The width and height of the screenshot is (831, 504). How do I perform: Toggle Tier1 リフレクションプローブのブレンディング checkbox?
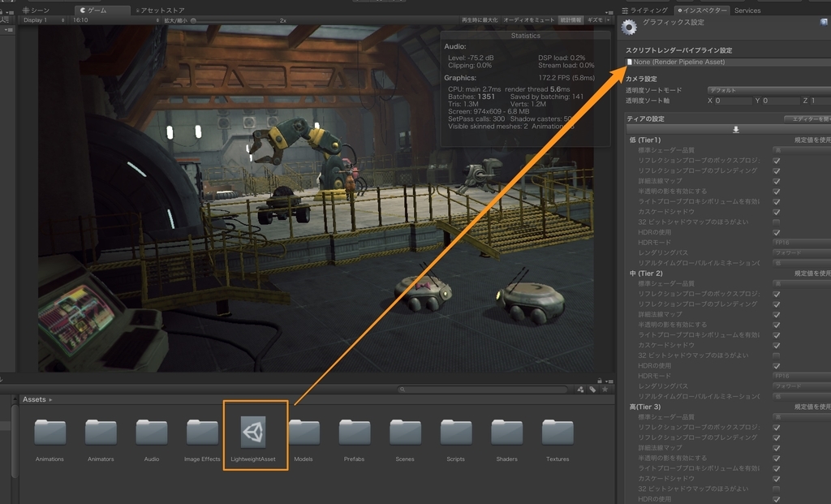click(777, 170)
